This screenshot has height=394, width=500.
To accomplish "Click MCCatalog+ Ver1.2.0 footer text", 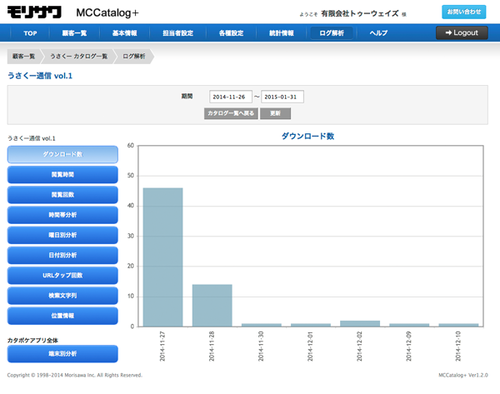I will [463, 375].
